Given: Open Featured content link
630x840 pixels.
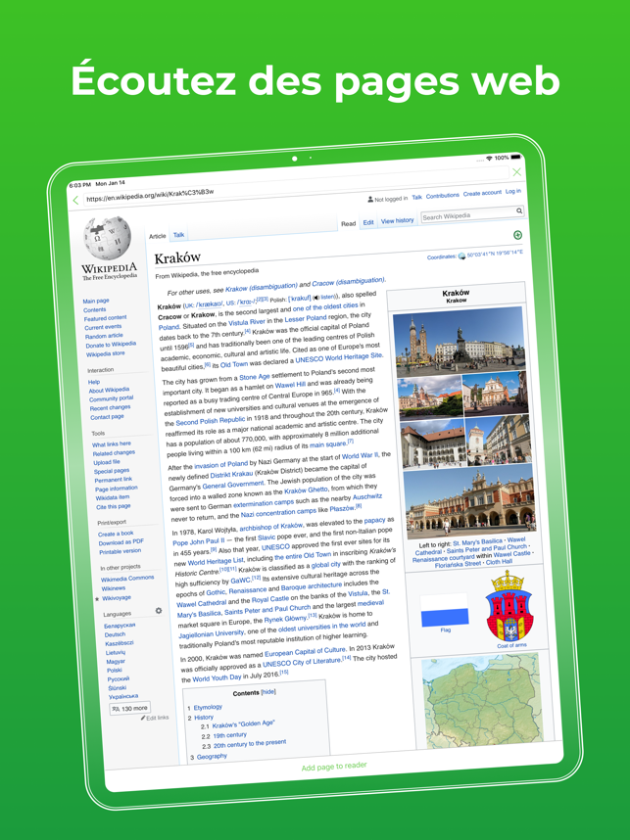Looking at the screenshot, I should 105,318.
